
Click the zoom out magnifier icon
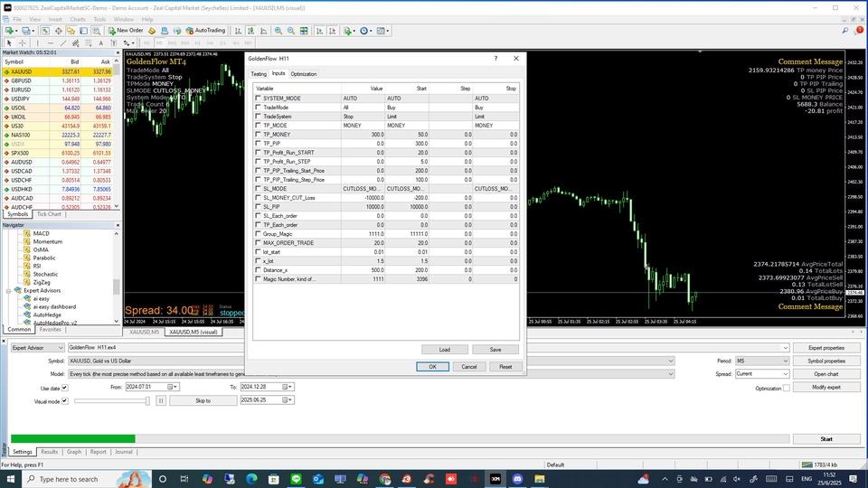292,30
